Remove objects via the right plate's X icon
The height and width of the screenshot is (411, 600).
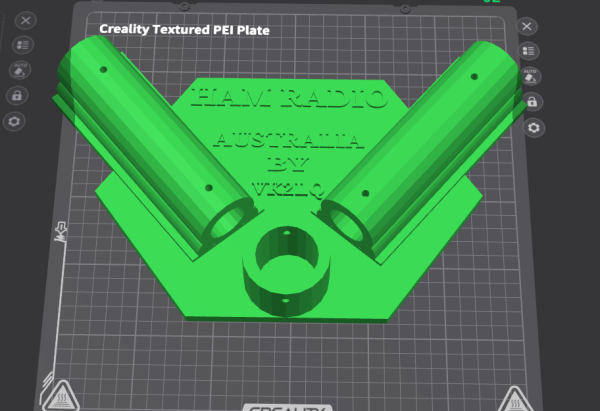(x=527, y=26)
